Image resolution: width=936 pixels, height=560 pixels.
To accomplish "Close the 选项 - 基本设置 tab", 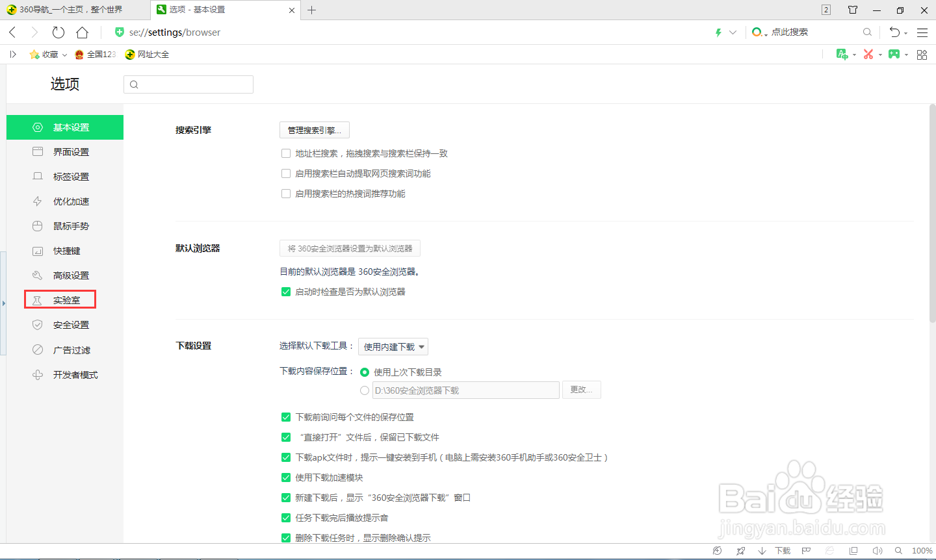I will [x=292, y=10].
